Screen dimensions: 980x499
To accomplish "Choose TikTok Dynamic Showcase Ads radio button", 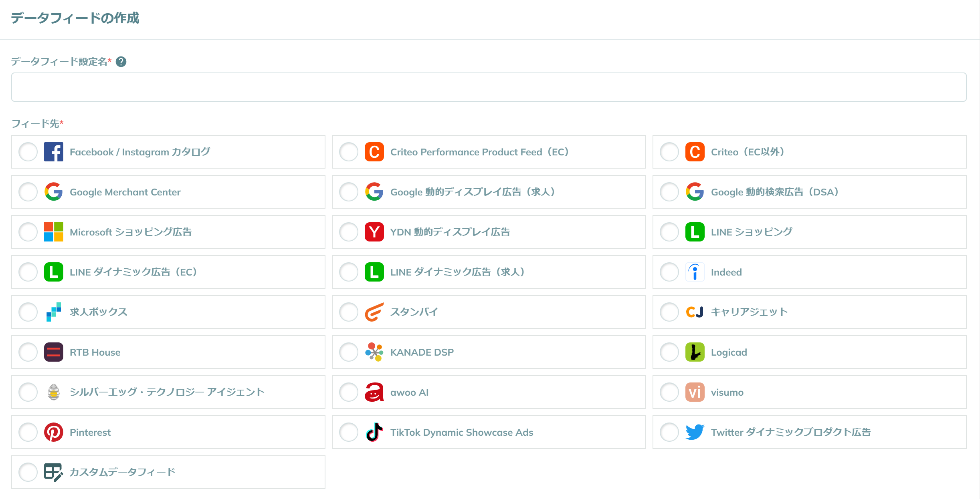I will pos(349,432).
